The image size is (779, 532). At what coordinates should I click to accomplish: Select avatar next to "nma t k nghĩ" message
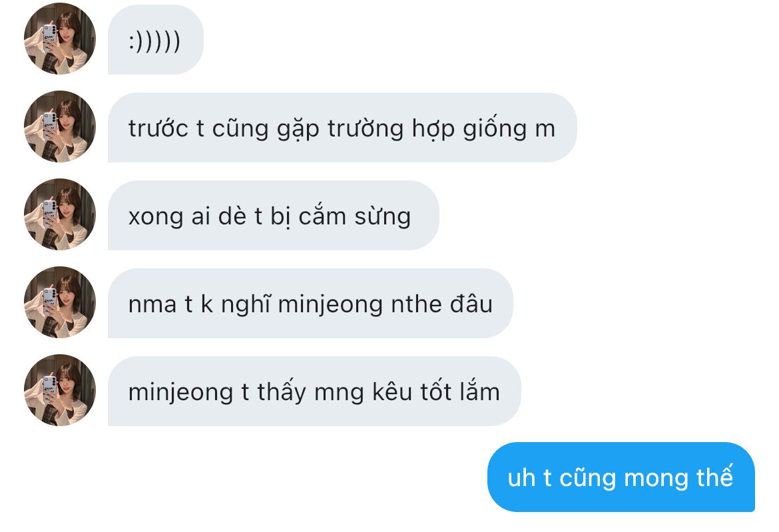click(60, 302)
